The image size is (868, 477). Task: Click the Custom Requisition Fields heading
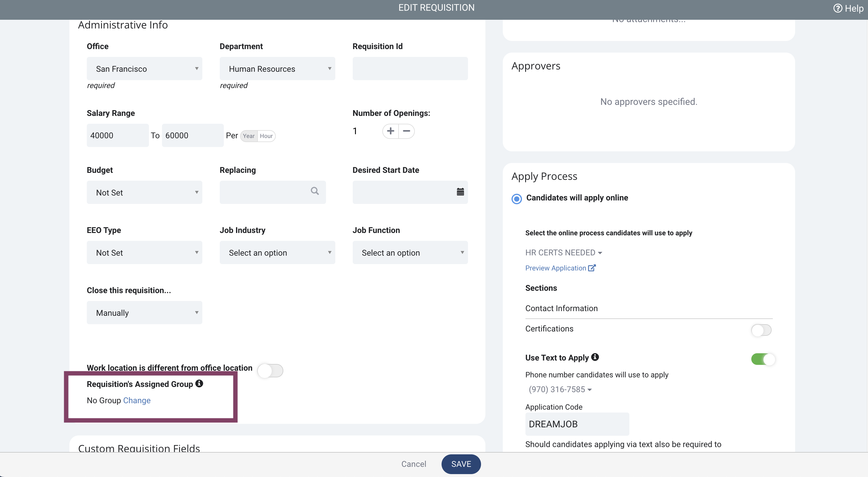[x=139, y=448]
